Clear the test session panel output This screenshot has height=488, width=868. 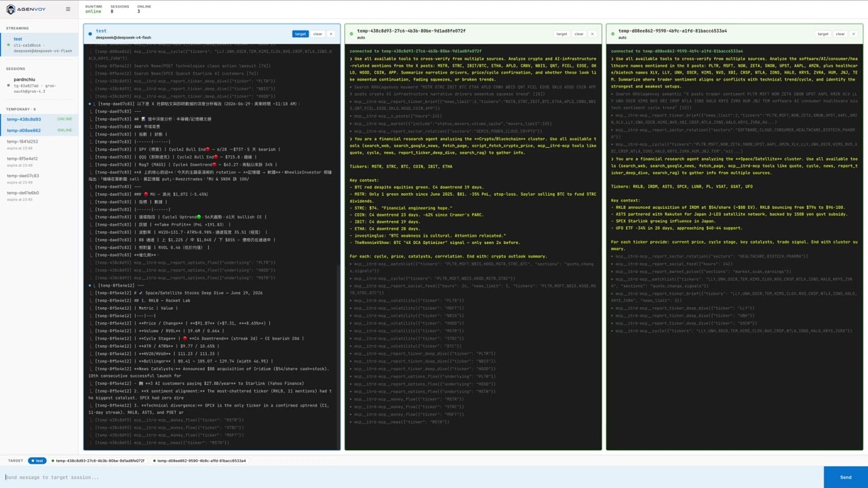[x=317, y=34]
